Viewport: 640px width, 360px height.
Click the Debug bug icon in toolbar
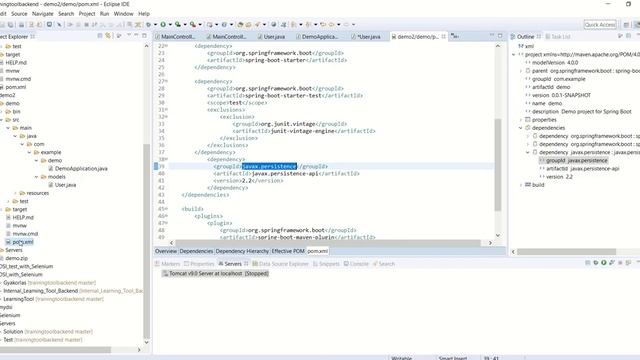[x=149, y=24]
